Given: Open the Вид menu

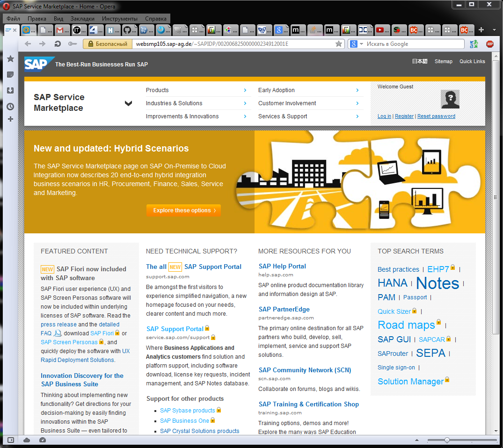Looking at the screenshot, I should pyautogui.click(x=58, y=19).
